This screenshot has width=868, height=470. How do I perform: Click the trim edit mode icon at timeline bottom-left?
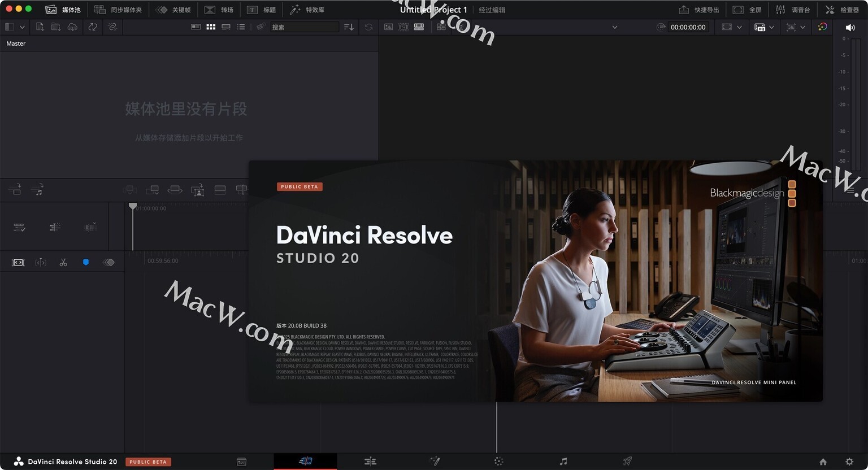point(18,262)
